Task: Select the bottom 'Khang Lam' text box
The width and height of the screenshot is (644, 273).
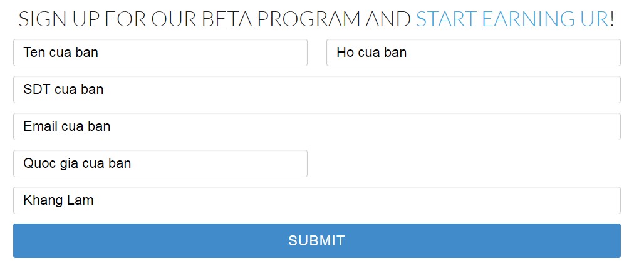Action: (x=316, y=200)
